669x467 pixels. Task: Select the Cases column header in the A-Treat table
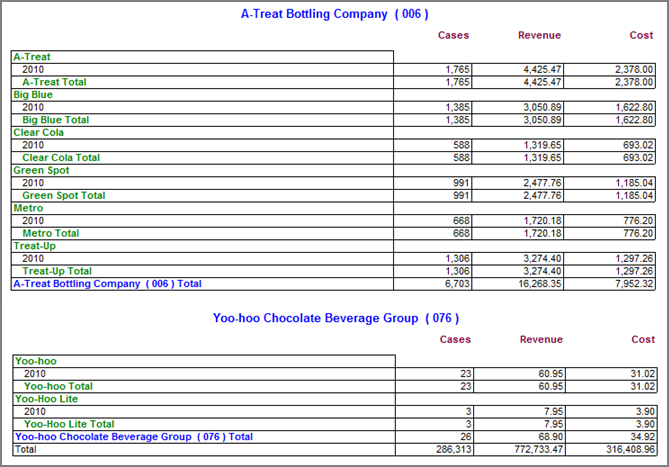(x=453, y=35)
